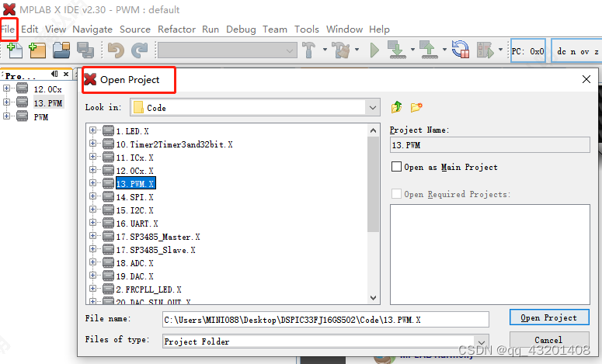The width and height of the screenshot is (602, 364).
Task: Open Debug Project dropdown arrow
Action: (501, 50)
